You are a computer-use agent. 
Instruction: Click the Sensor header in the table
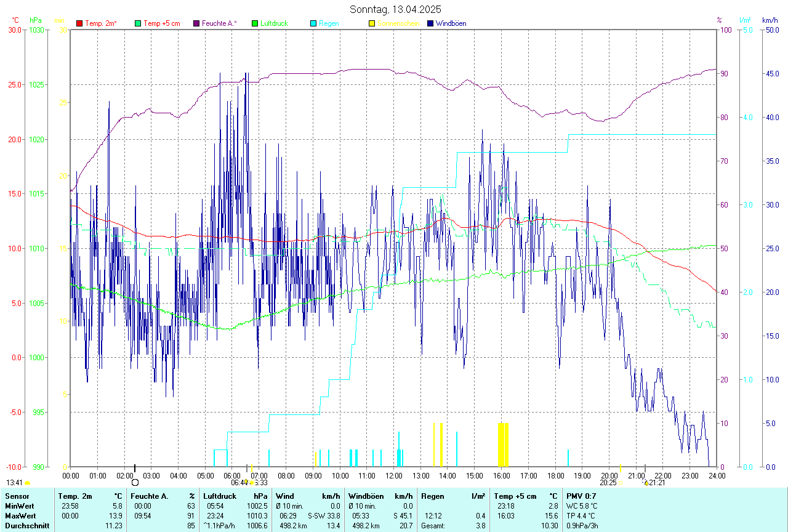pos(16,496)
